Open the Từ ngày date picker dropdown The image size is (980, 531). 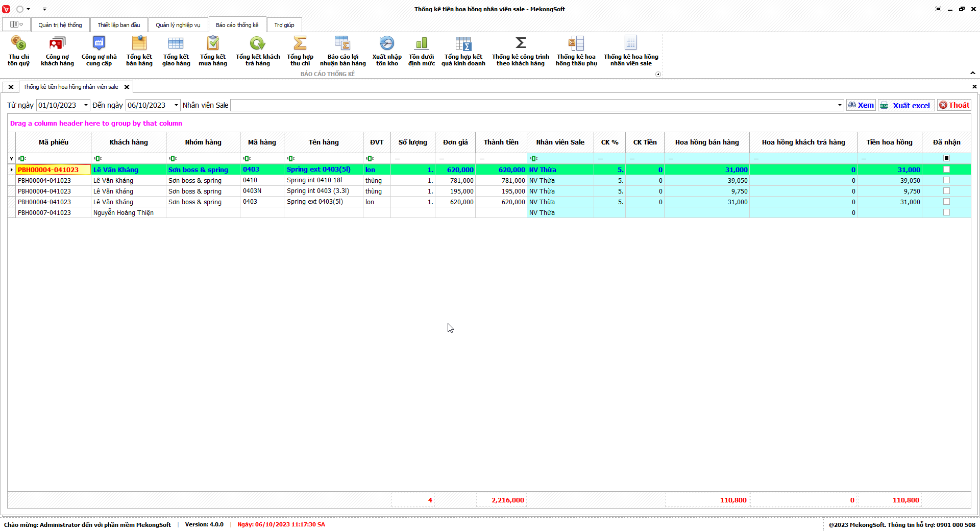tap(86, 105)
